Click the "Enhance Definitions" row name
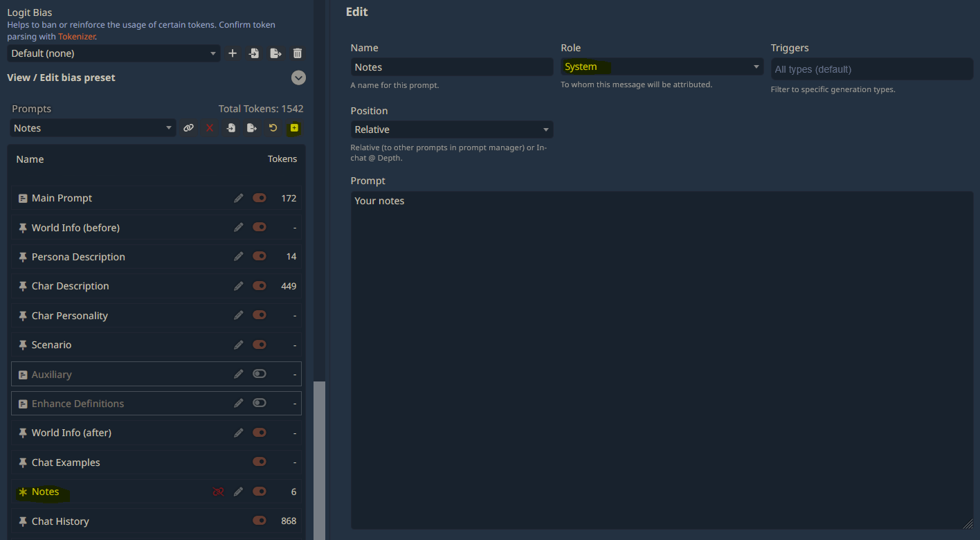 pos(78,404)
